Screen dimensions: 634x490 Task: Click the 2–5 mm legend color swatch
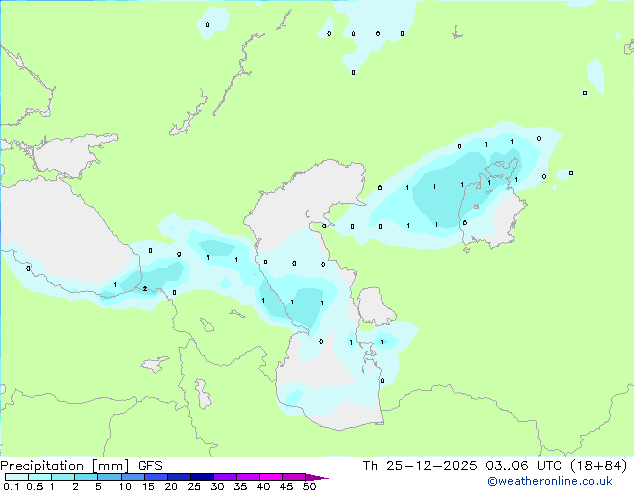coord(86,477)
